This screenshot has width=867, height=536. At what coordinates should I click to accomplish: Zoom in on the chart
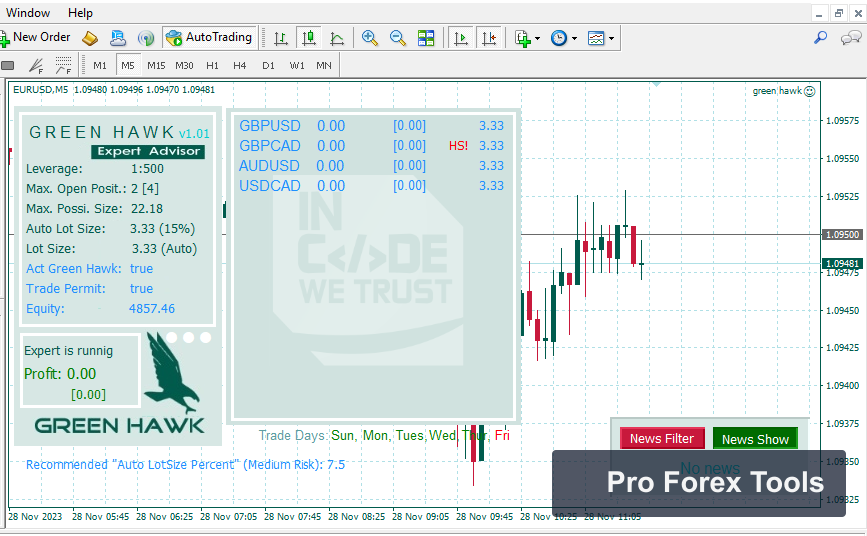point(369,38)
